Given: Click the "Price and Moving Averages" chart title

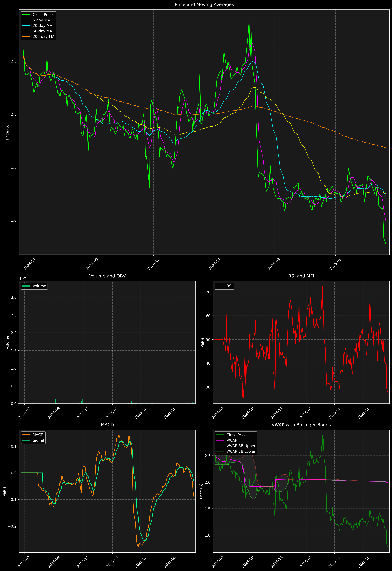Looking at the screenshot, I should (x=204, y=4).
